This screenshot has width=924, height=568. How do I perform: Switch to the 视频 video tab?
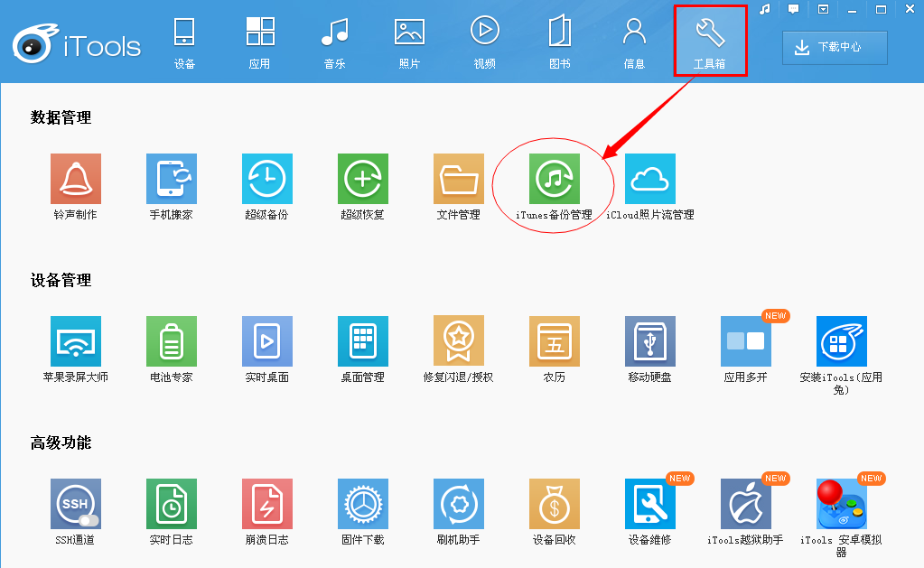[484, 42]
